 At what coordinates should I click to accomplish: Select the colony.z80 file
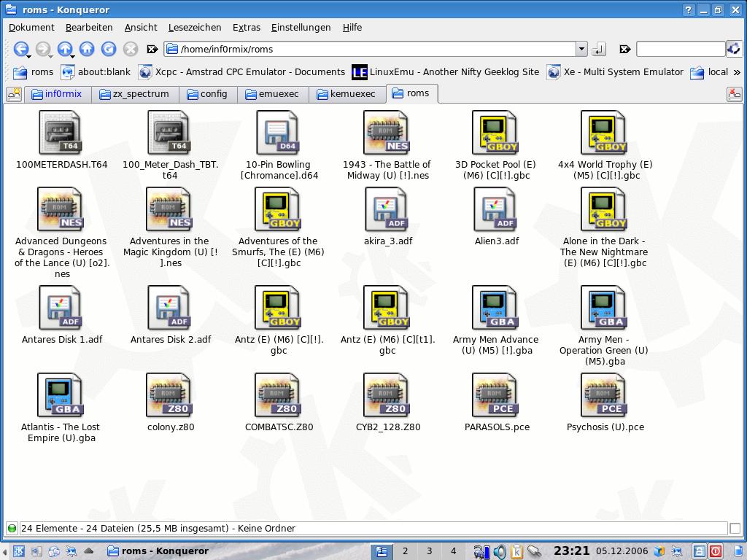point(169,395)
